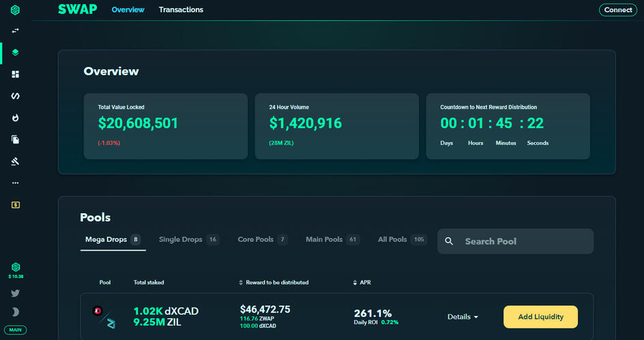Click the Total staked column header
This screenshot has height=340, width=644.
tap(149, 283)
